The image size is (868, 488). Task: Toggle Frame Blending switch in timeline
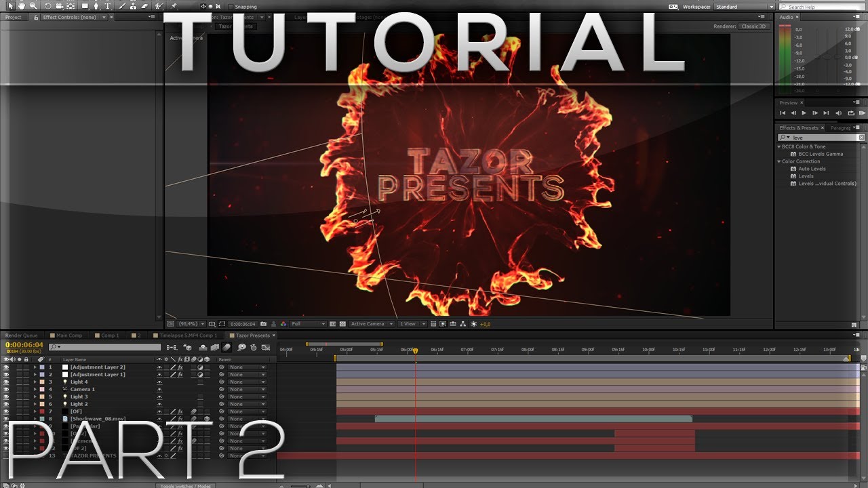[215, 347]
